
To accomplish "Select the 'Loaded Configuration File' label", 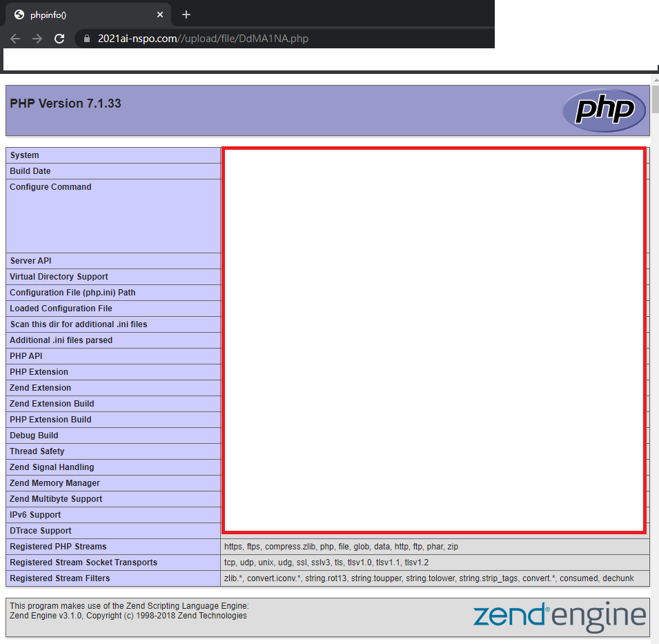I will 61,309.
